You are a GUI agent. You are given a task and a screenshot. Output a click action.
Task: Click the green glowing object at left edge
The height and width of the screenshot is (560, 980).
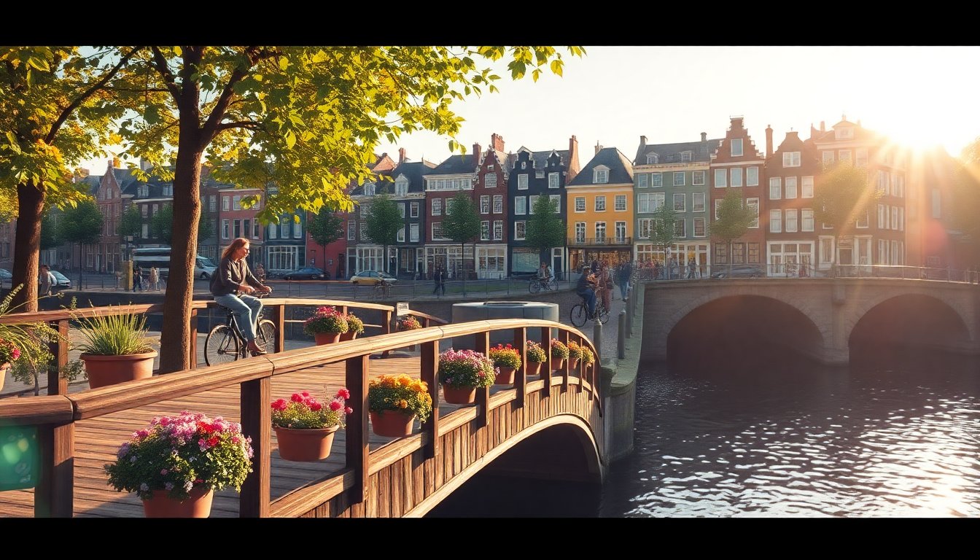[17, 456]
